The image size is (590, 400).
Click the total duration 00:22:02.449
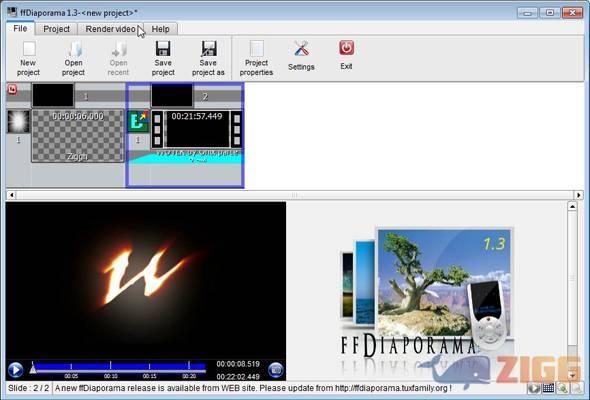[238, 376]
